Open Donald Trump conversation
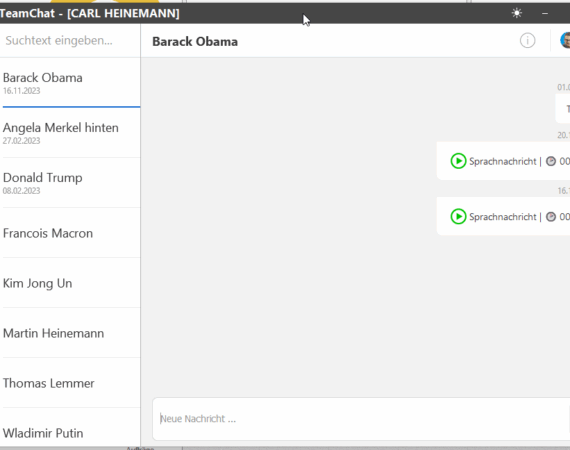 tap(70, 183)
